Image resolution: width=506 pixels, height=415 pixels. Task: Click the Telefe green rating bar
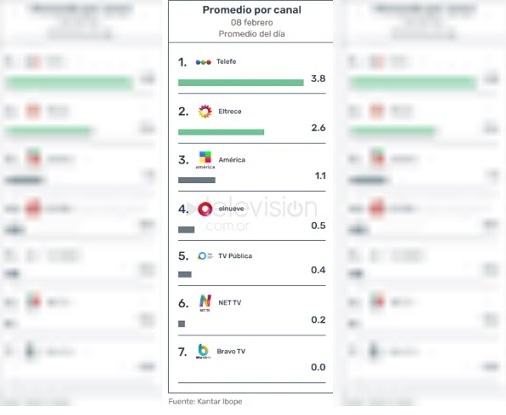pyautogui.click(x=241, y=83)
